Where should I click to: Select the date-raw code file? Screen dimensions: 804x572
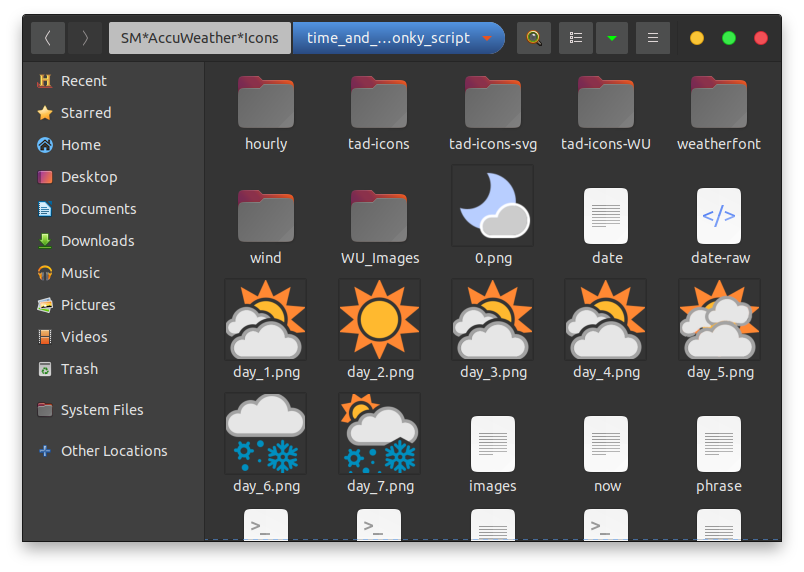(719, 216)
